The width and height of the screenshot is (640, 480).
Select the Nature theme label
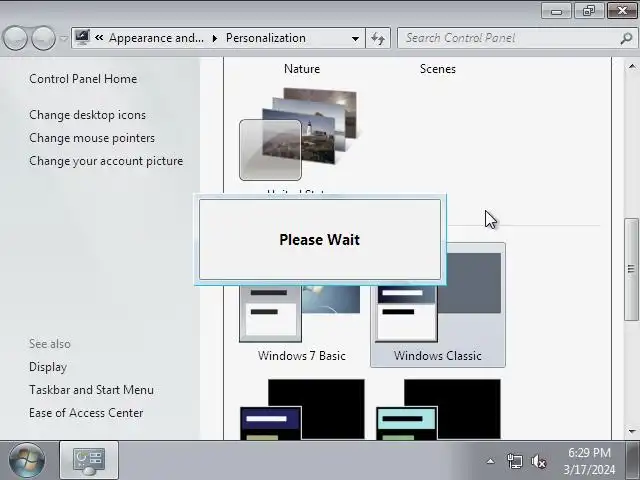point(302,69)
